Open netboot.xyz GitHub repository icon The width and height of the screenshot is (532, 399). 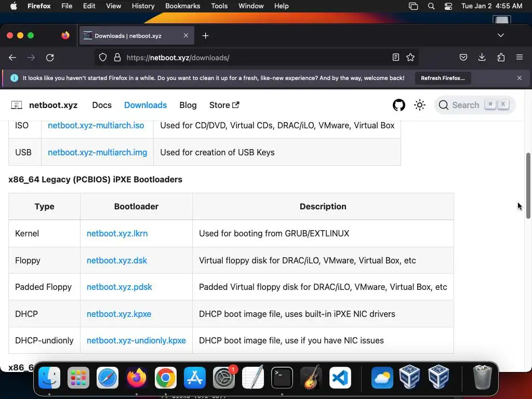399,105
